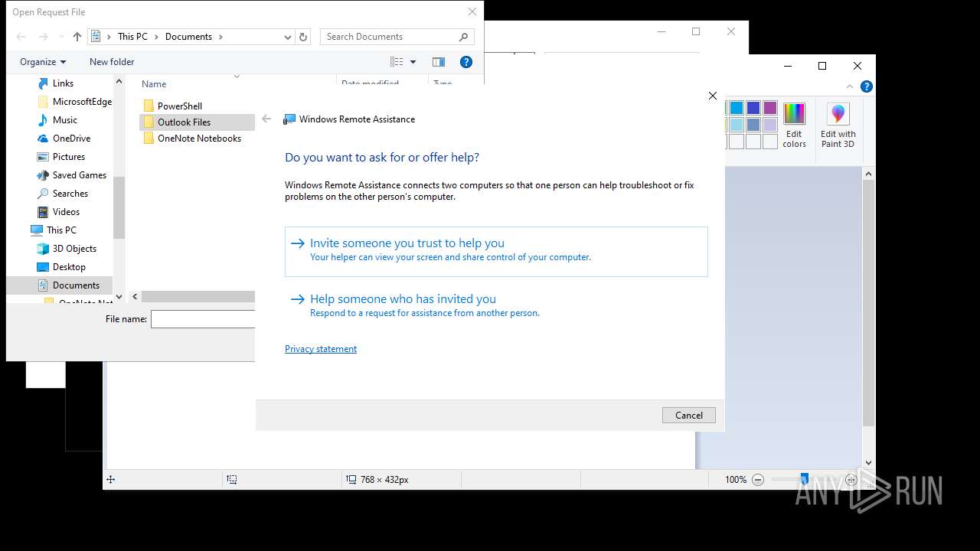Select 3D Objects in navigation pane
Screen dimensions: 980x551
pos(74,249)
